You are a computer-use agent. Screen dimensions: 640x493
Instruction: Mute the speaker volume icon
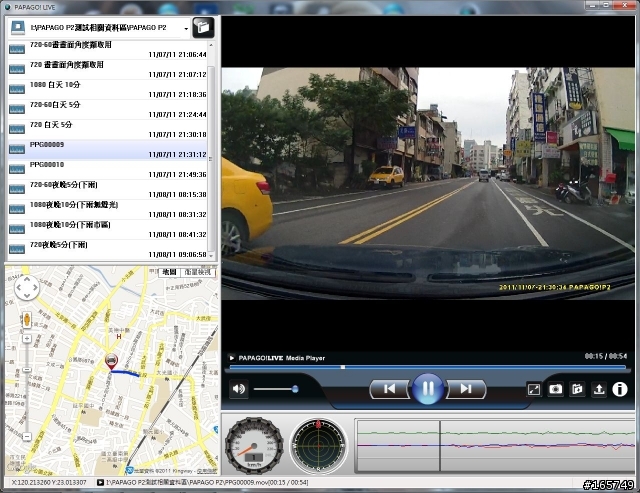[239, 389]
